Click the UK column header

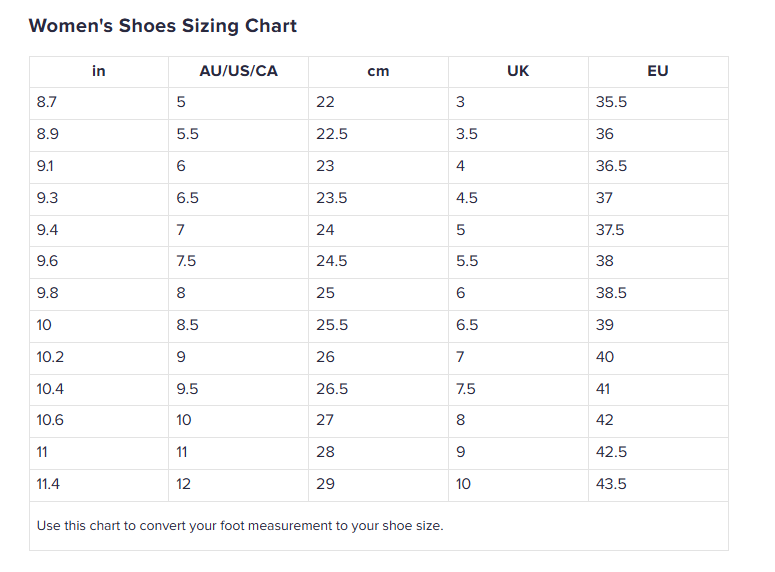tap(518, 71)
